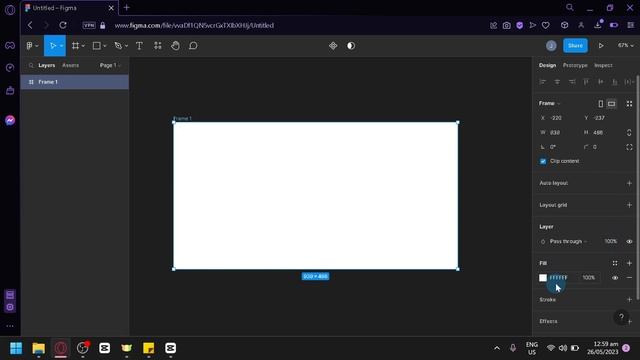Present the prototype with play icon
This screenshot has width=640, height=360.
coord(601,46)
